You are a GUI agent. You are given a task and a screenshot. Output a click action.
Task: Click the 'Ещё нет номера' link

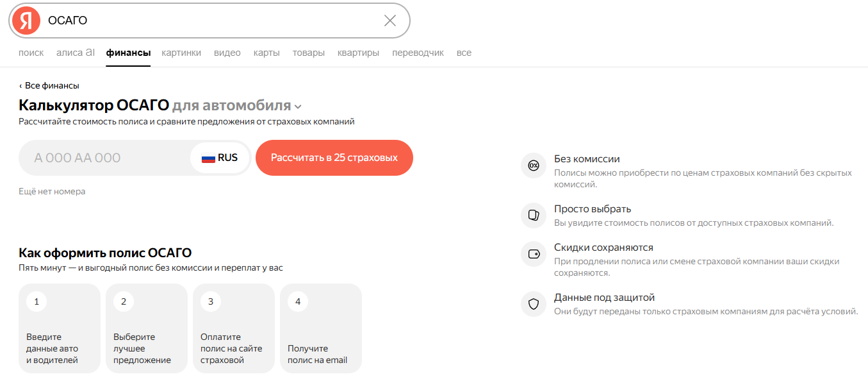coord(52,191)
